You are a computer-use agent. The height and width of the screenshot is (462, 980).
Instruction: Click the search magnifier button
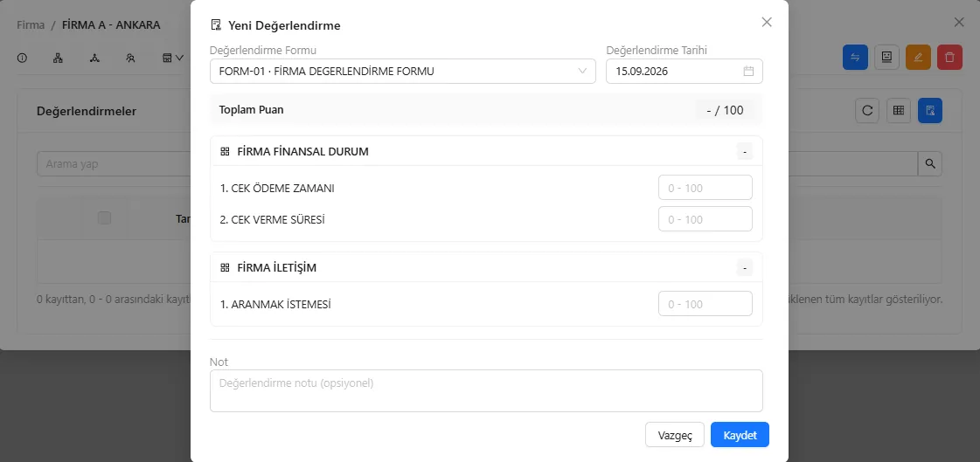click(930, 164)
